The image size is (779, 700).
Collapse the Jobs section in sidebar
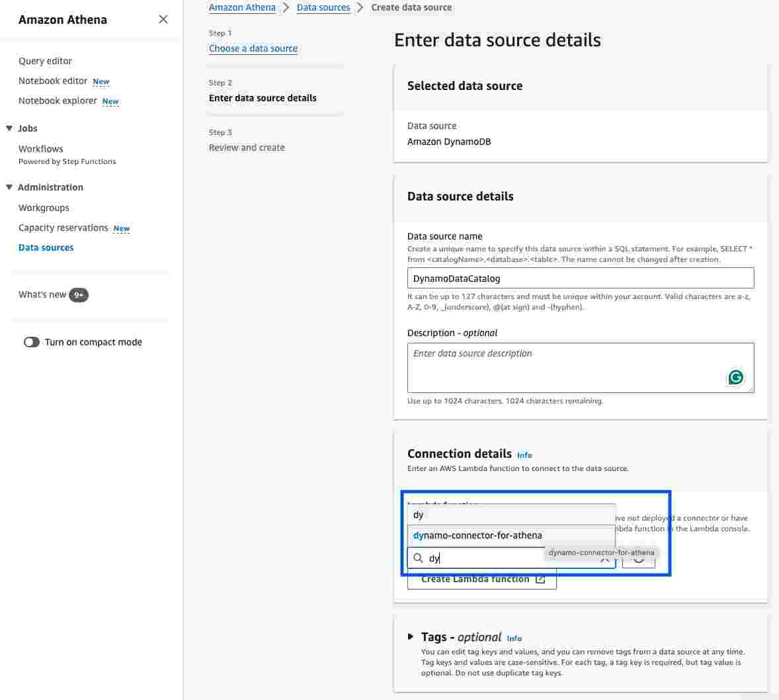pyautogui.click(x=9, y=128)
